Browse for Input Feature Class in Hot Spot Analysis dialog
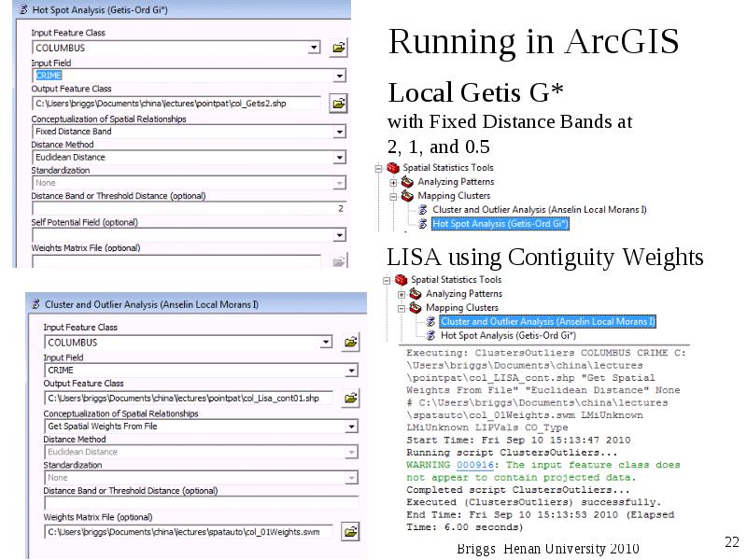 [339, 48]
